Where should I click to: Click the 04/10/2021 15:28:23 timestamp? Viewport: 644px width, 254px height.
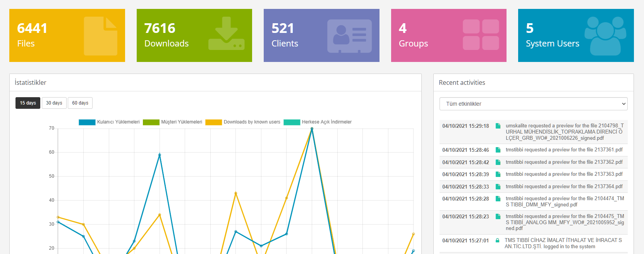coord(465,216)
